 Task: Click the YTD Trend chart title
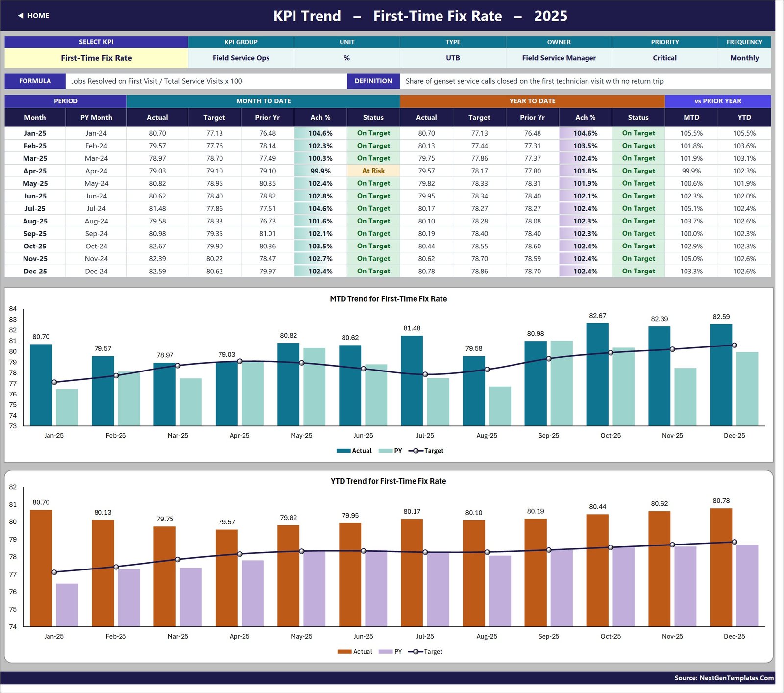coord(388,481)
